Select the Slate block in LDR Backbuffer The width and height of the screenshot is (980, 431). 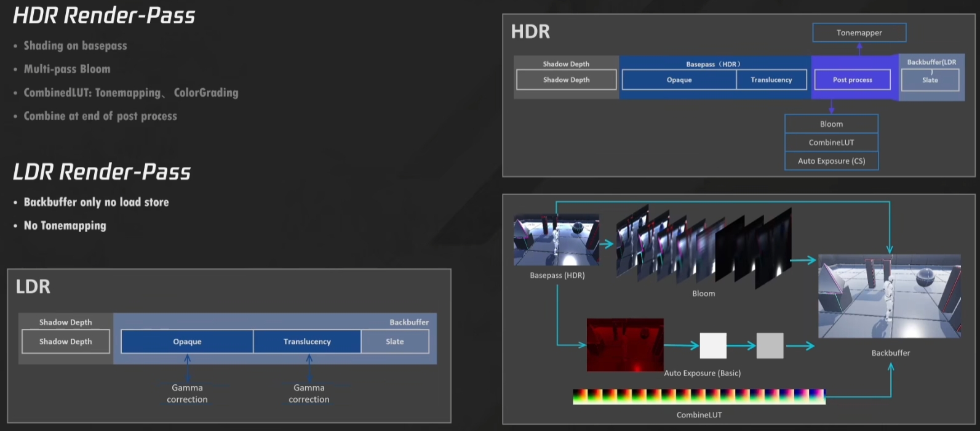pyautogui.click(x=395, y=342)
